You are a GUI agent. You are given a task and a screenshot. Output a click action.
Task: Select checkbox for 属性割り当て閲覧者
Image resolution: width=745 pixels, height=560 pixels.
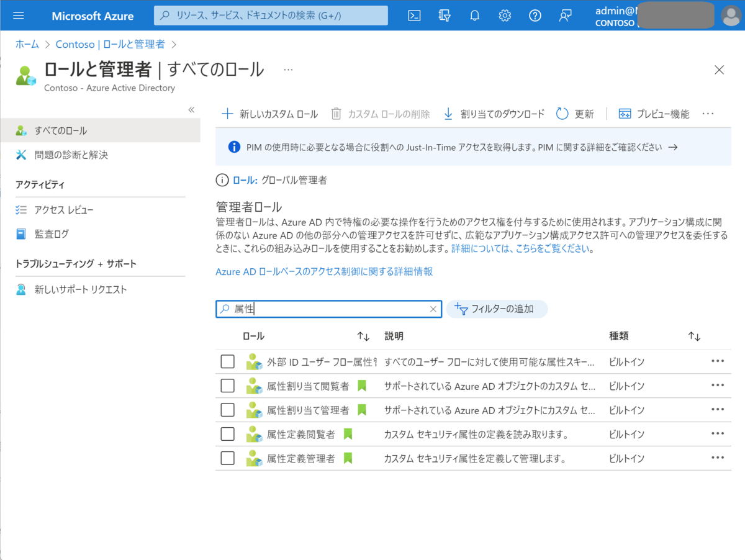click(x=228, y=386)
